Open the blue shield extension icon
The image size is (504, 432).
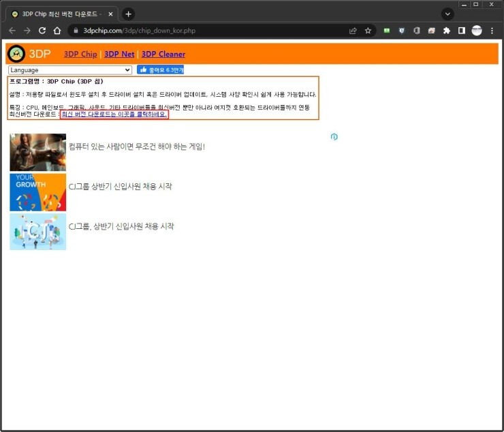pyautogui.click(x=401, y=31)
